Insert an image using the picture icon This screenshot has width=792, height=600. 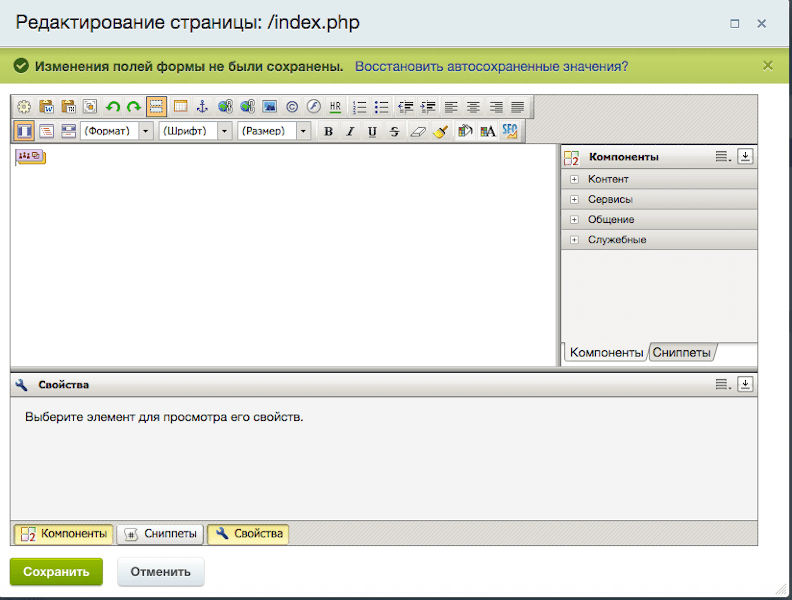click(x=269, y=106)
